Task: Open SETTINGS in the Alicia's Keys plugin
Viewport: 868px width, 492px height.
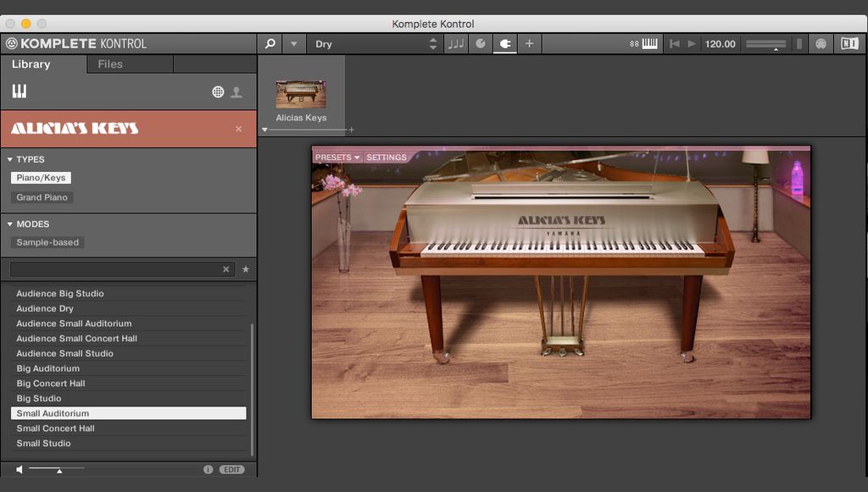Action: click(387, 158)
